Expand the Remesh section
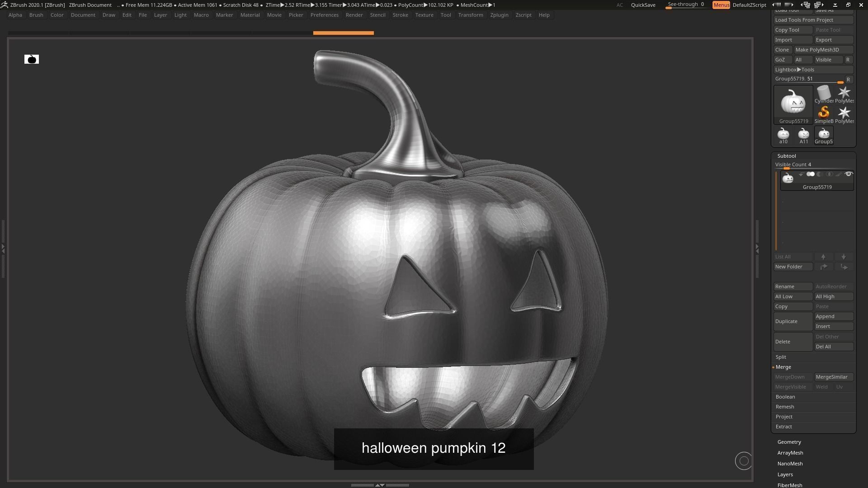 [784, 407]
